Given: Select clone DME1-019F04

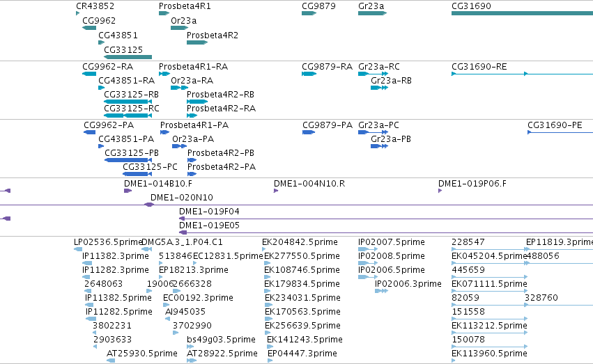Looking at the screenshot, I should pyautogui.click(x=209, y=212).
